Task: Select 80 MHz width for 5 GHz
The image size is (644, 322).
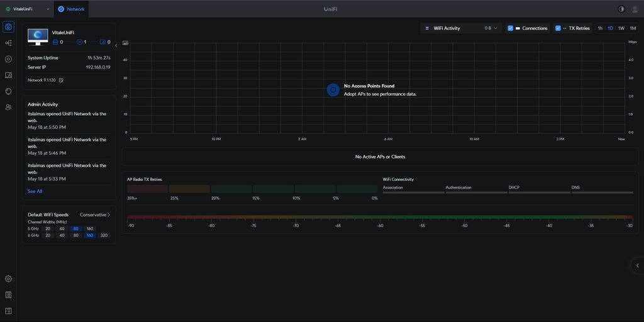Action: (76, 229)
